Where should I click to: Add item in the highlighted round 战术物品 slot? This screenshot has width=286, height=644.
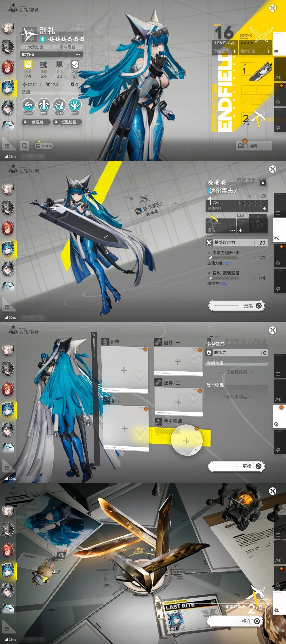point(186,441)
